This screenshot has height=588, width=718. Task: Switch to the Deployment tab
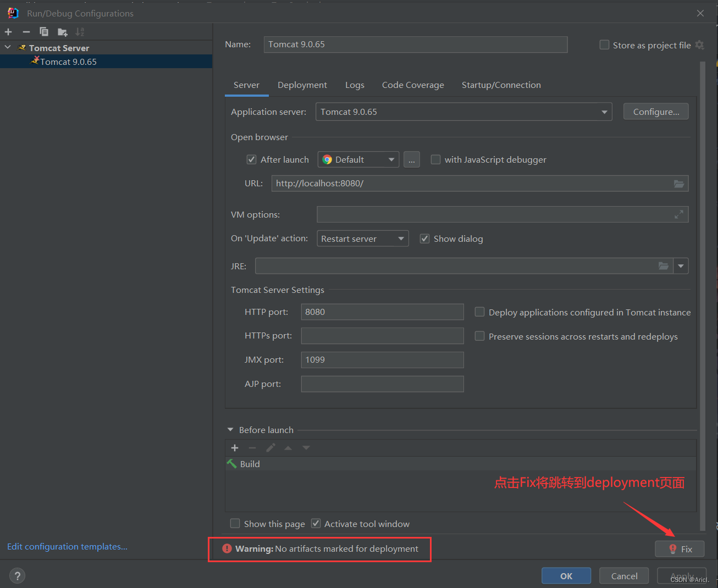pyautogui.click(x=302, y=85)
